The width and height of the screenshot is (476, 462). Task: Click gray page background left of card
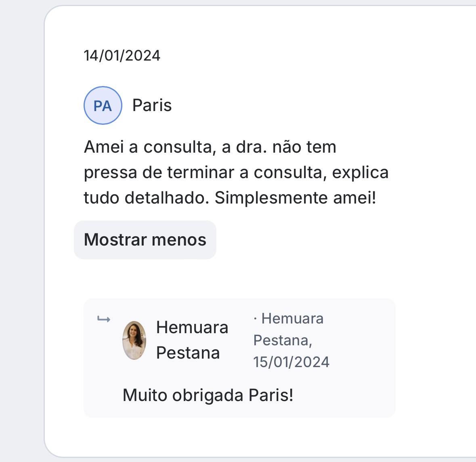(x=20, y=242)
